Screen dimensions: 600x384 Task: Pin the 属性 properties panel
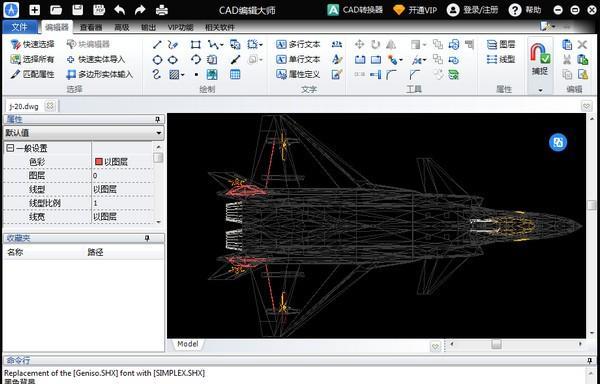click(x=157, y=120)
